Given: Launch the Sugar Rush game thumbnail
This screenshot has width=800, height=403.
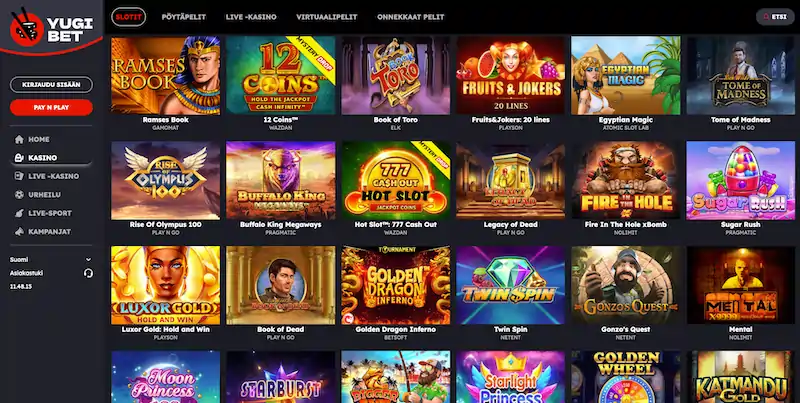Looking at the screenshot, I should click(740, 180).
